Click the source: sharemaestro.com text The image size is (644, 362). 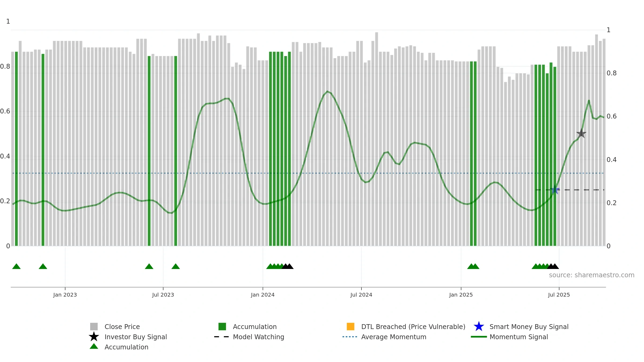592,275
